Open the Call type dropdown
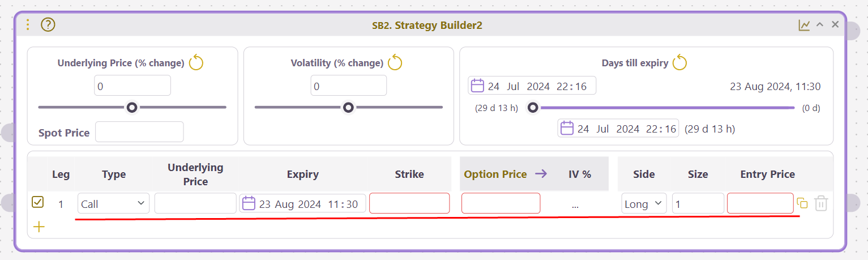This screenshot has width=868, height=260. click(114, 203)
